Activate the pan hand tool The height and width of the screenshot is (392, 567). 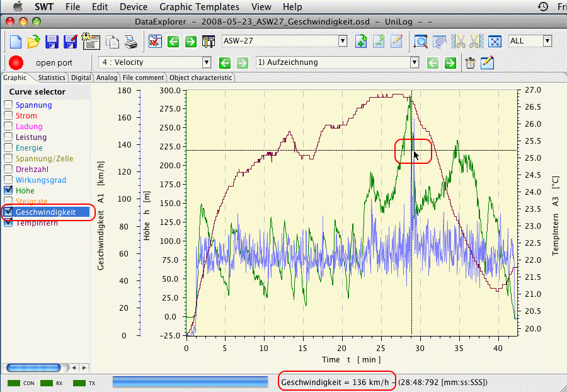tap(440, 42)
